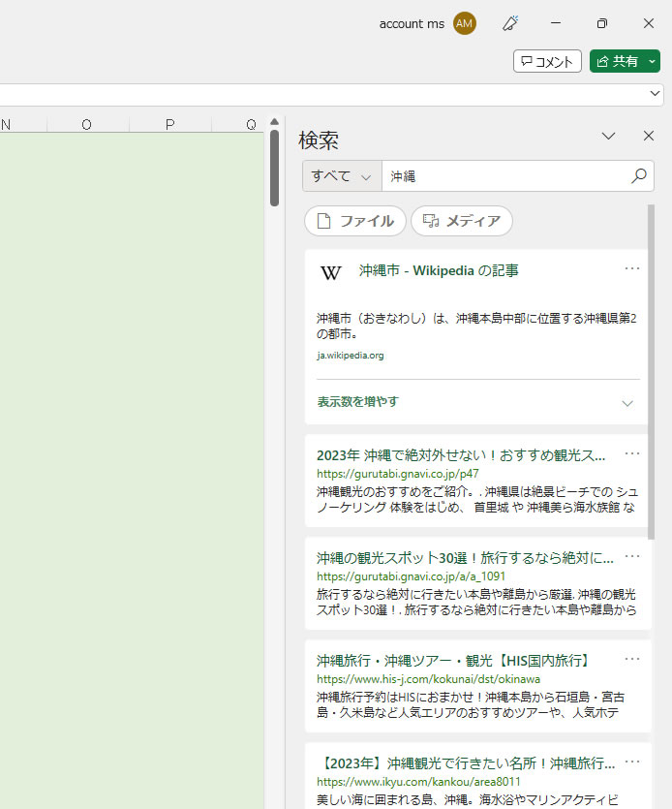Open more options for HIS国内旅行 result

click(x=631, y=659)
